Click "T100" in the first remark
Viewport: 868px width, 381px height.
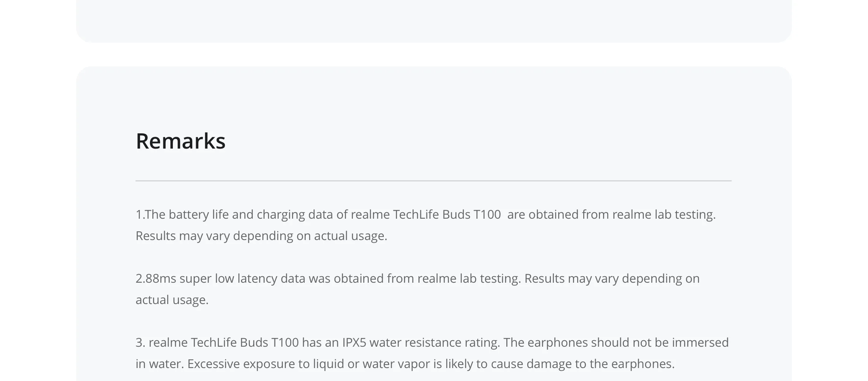pyautogui.click(x=487, y=215)
